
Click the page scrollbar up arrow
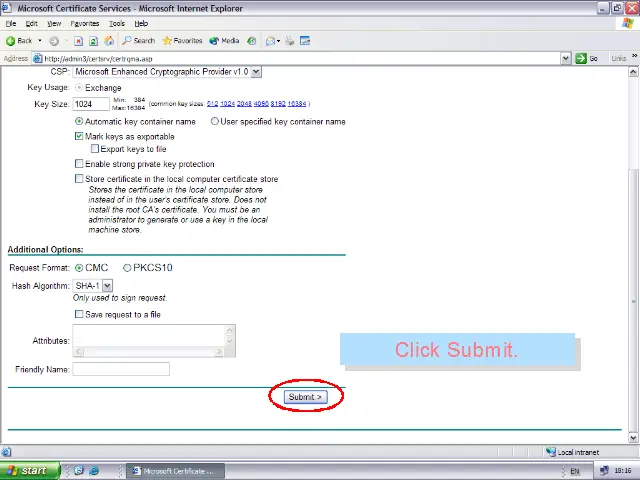(x=633, y=72)
